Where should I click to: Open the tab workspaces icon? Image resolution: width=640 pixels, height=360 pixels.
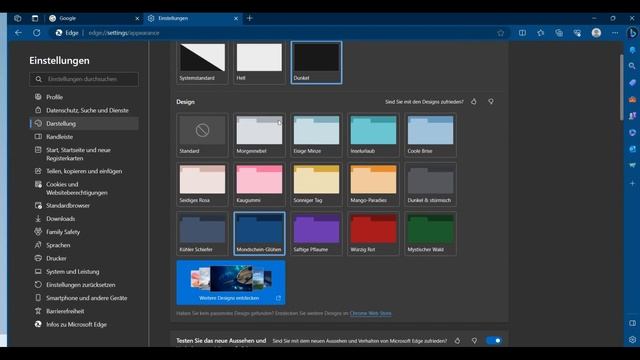click(18, 18)
